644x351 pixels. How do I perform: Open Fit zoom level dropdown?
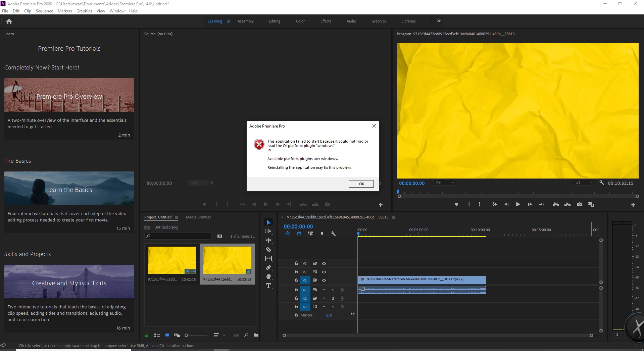445,183
